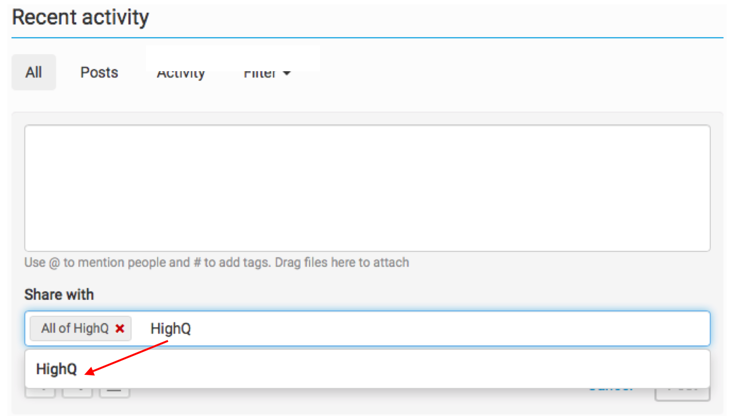Click the typed HighQ text in Share field
Screen dimensions: 730x416
click(x=170, y=328)
